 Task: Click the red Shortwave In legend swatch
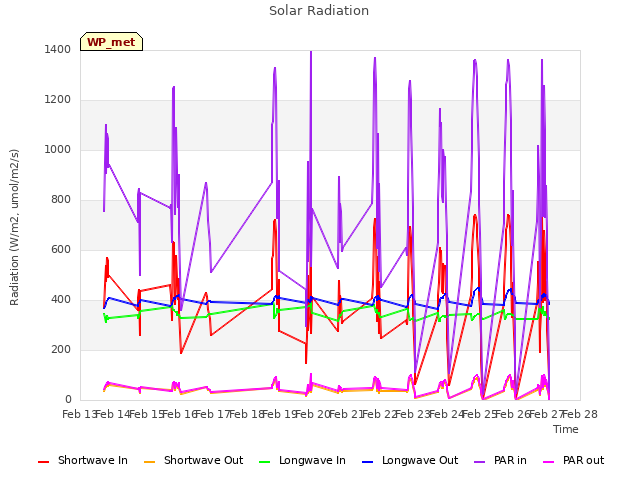pos(43,462)
